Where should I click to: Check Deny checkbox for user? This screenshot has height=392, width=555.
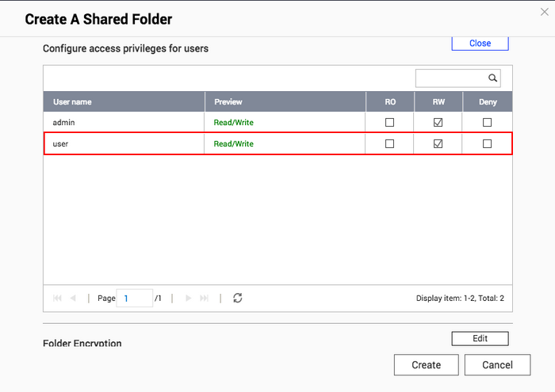(x=487, y=144)
